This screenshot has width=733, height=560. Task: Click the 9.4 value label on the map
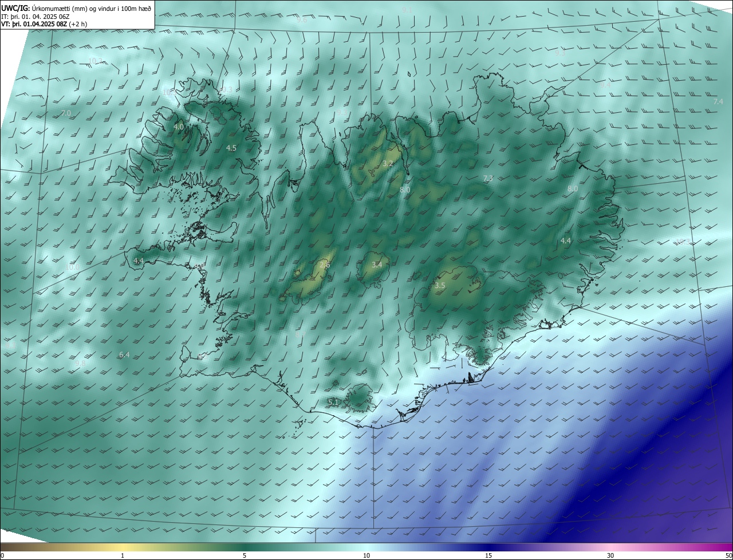pos(605,85)
